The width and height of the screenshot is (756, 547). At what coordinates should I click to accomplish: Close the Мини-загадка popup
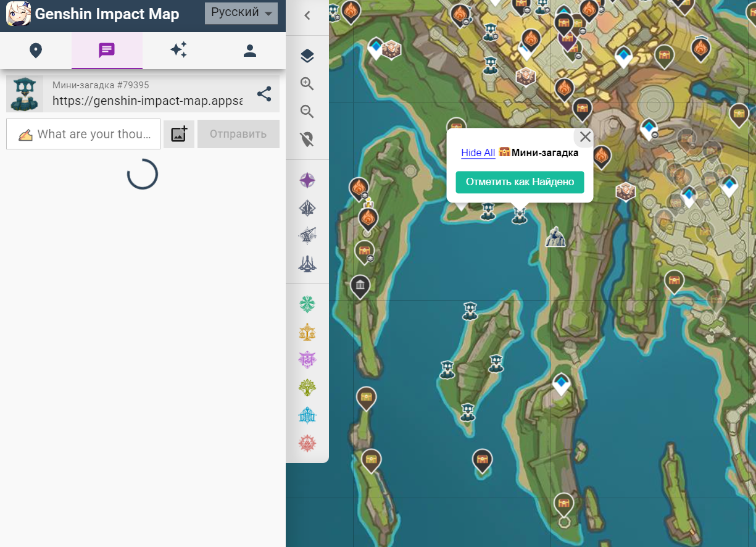coord(585,137)
